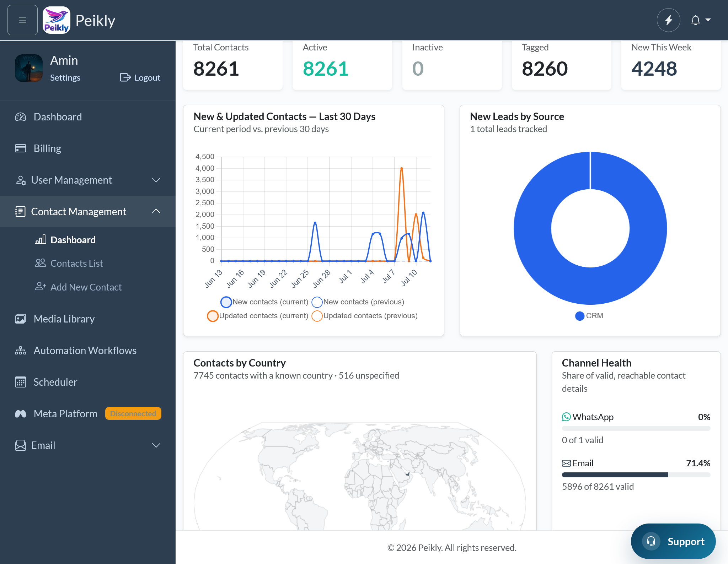Open Add New Contact
The height and width of the screenshot is (564, 728).
click(86, 287)
